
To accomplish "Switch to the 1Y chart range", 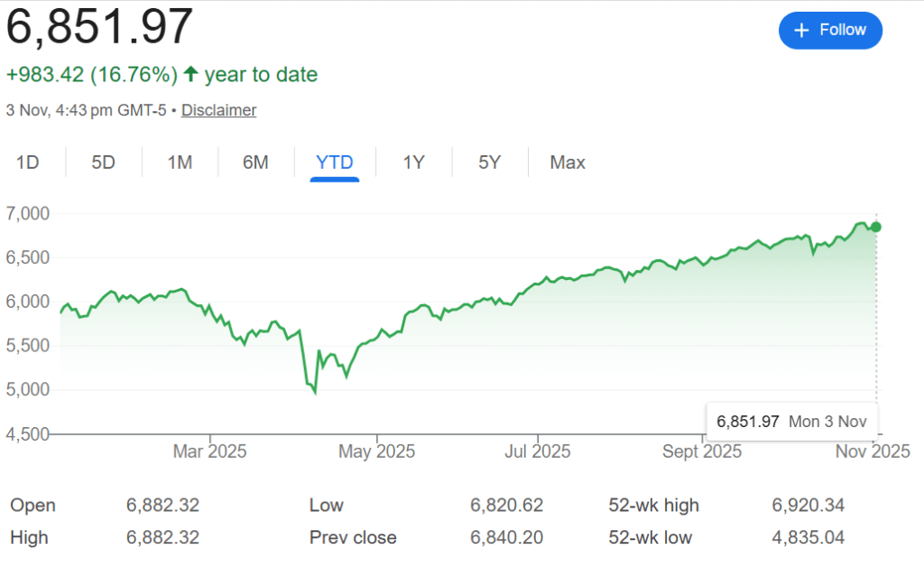I will pyautogui.click(x=412, y=163).
